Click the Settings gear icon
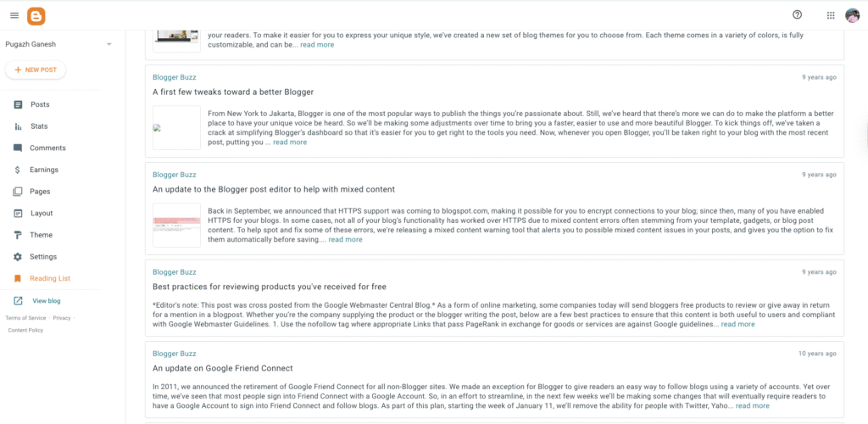The width and height of the screenshot is (868, 424). 18,257
